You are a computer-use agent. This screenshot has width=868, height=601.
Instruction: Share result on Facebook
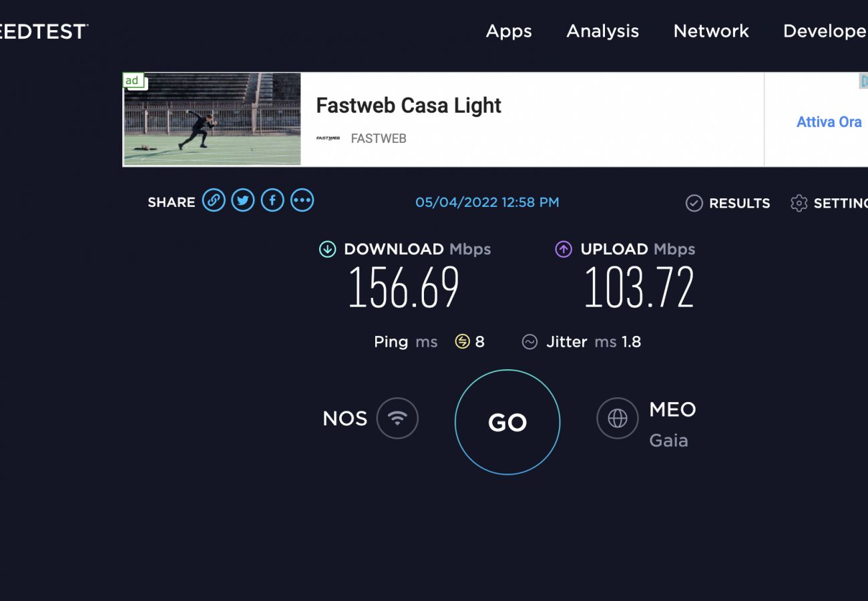pyautogui.click(x=272, y=200)
